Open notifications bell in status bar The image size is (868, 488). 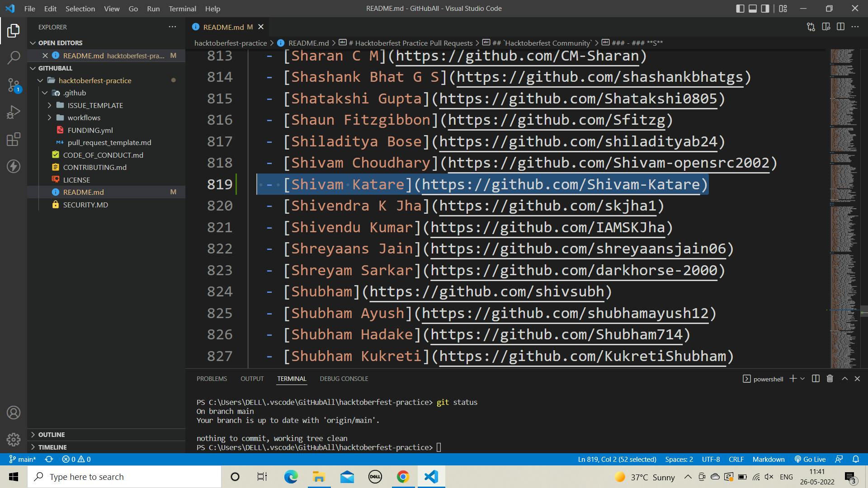coord(856,459)
